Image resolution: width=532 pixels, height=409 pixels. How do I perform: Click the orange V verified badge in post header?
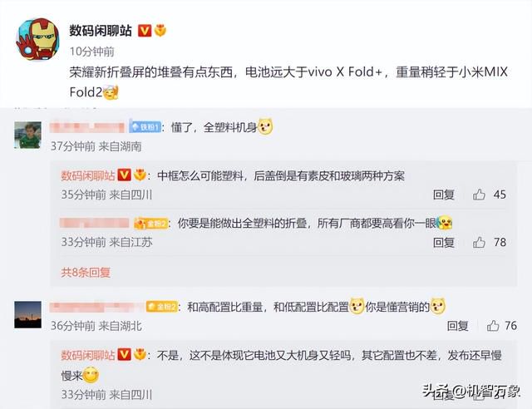point(145,32)
